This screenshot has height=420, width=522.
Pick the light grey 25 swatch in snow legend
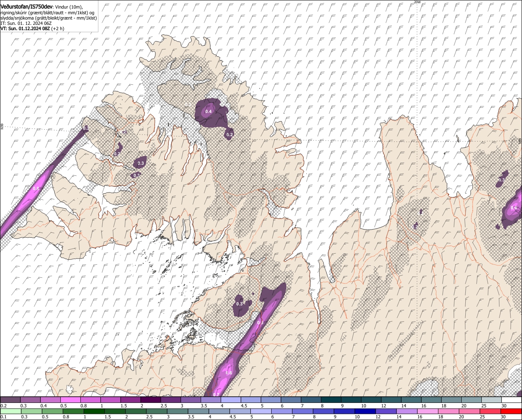[x=491, y=400]
